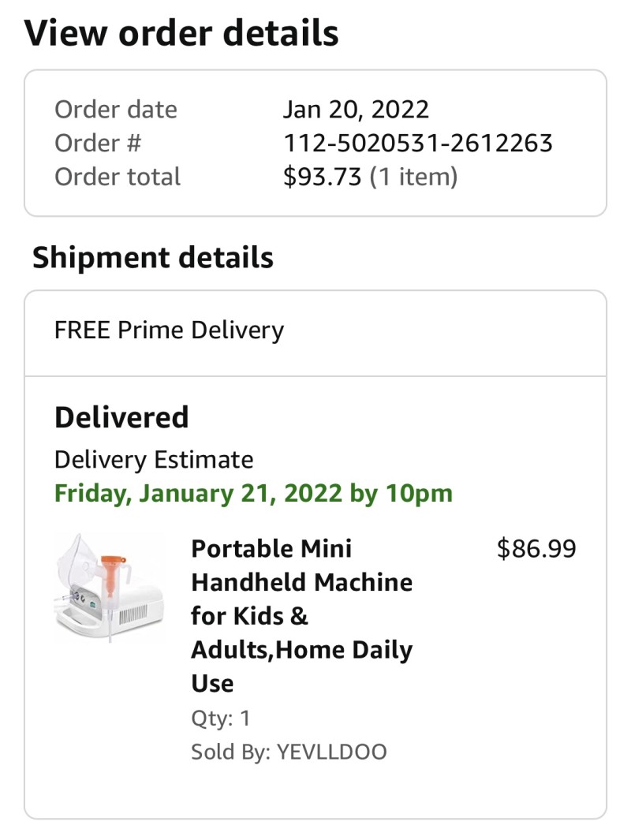Click the Order date label
631x840 pixels.
[x=116, y=109]
